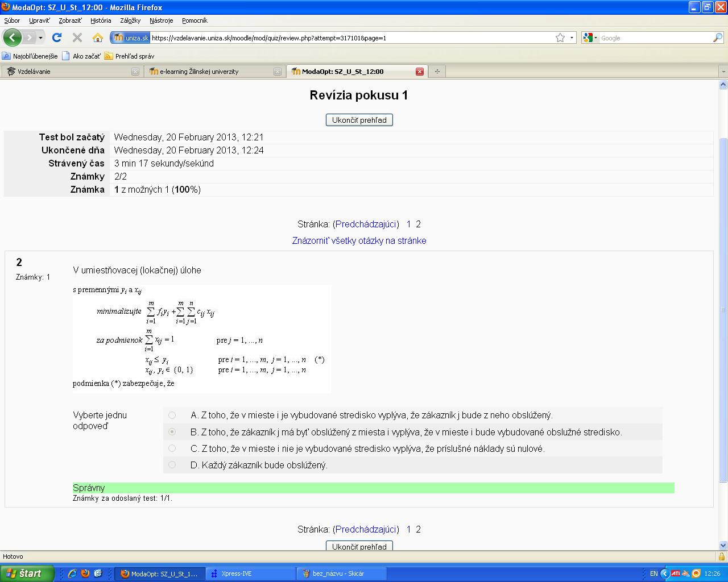Open the Záložky menu
Screen dimensions: 728x582
click(130, 20)
